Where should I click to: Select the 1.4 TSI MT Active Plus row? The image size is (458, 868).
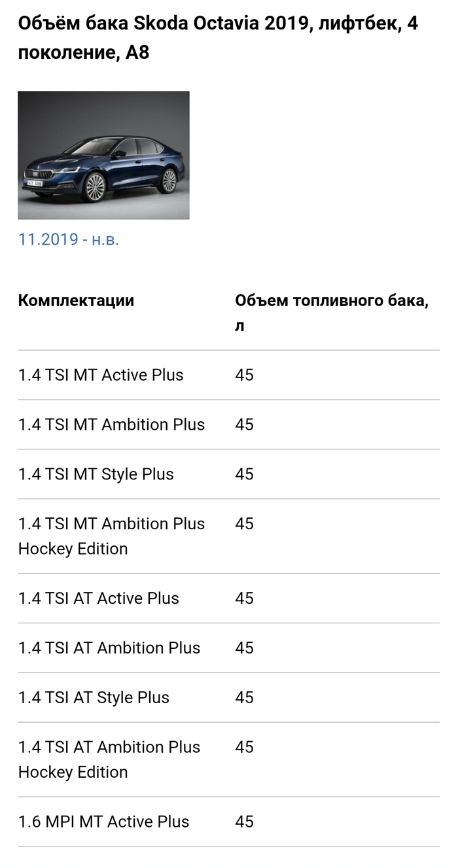[101, 375]
